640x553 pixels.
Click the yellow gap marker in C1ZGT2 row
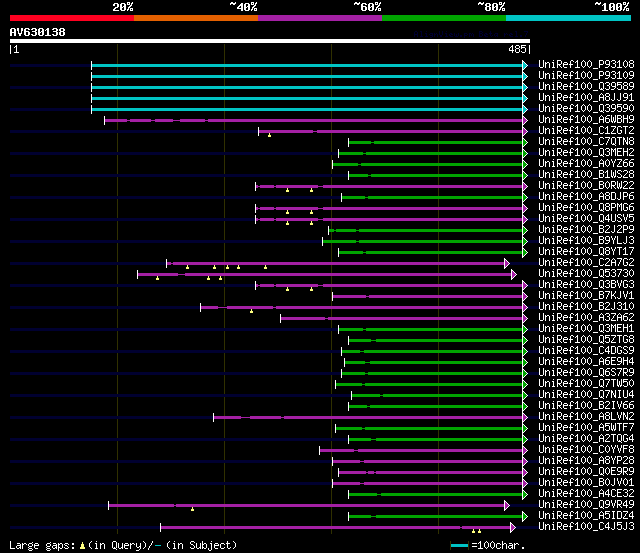[269, 135]
